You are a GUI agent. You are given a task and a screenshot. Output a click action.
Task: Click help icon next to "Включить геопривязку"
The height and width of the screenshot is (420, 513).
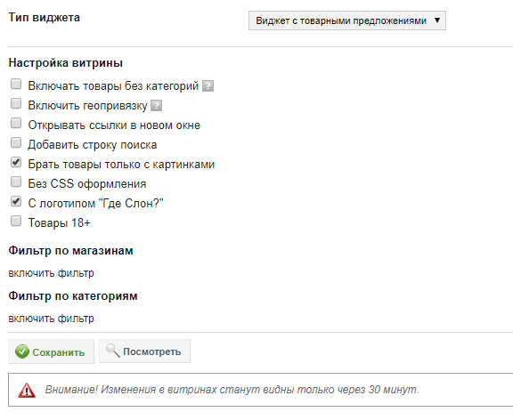coord(157,106)
